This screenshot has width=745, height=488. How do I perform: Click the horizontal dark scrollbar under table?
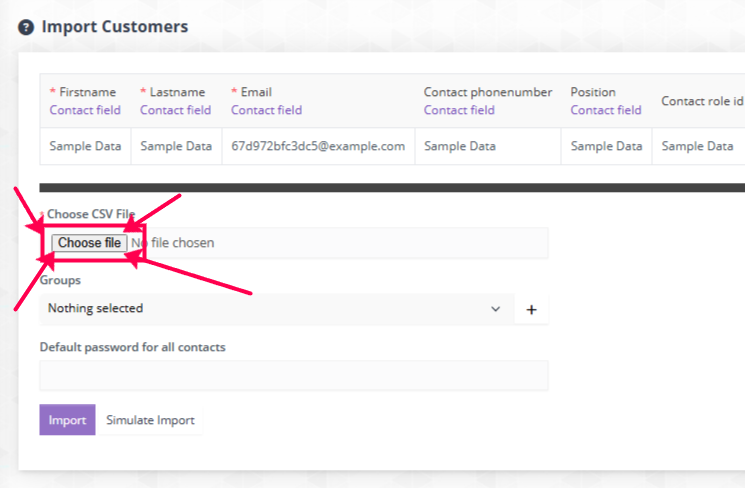[x=392, y=188]
